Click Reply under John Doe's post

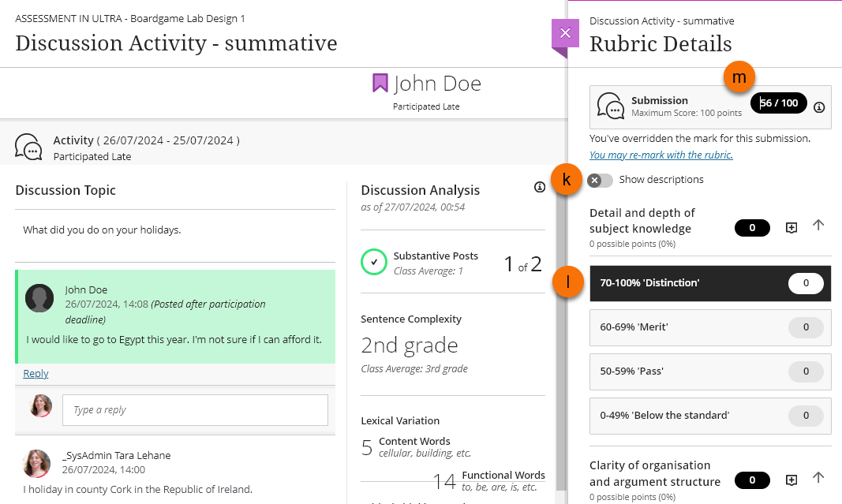(x=36, y=374)
